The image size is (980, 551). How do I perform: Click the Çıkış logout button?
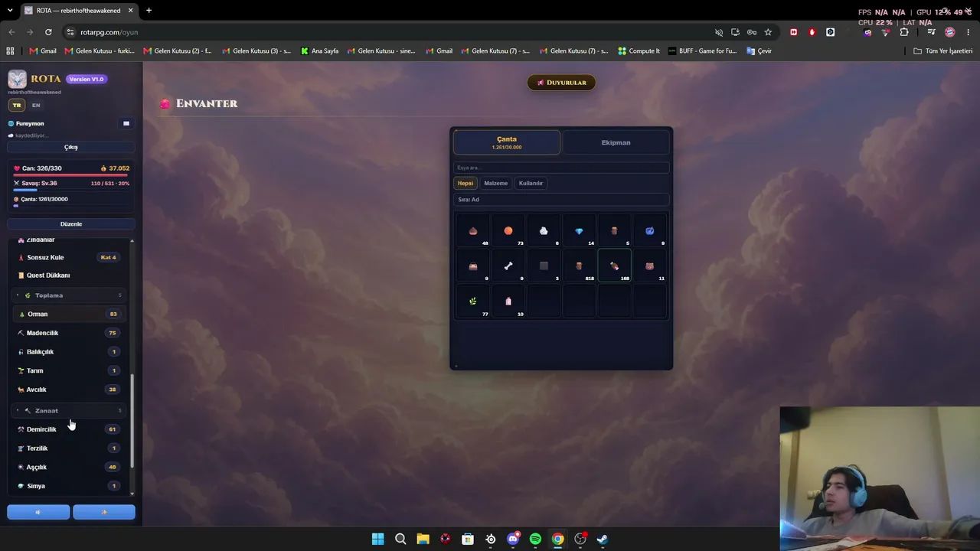click(71, 147)
